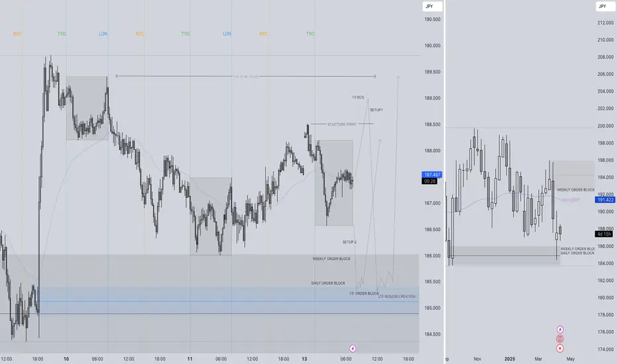Click 188.500 on the left price scale
Viewport: 617px width, 364px height.
pyautogui.click(x=432, y=124)
